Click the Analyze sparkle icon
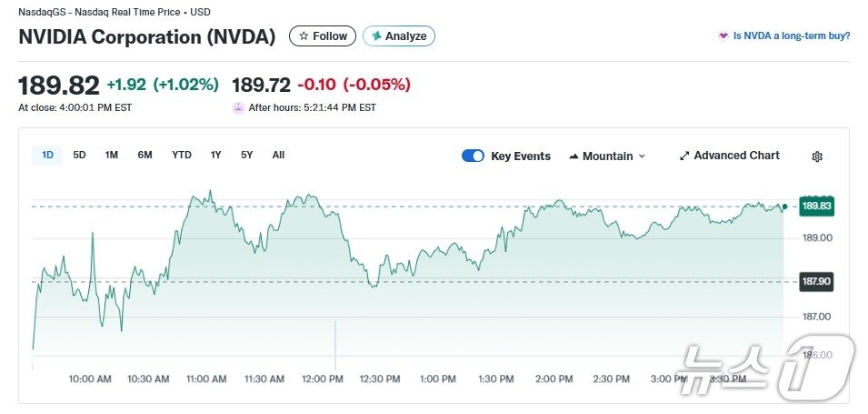The width and height of the screenshot is (868, 414). point(374,36)
